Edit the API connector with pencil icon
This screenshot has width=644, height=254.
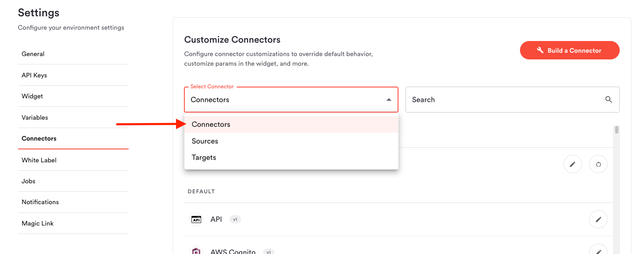pos(598,219)
